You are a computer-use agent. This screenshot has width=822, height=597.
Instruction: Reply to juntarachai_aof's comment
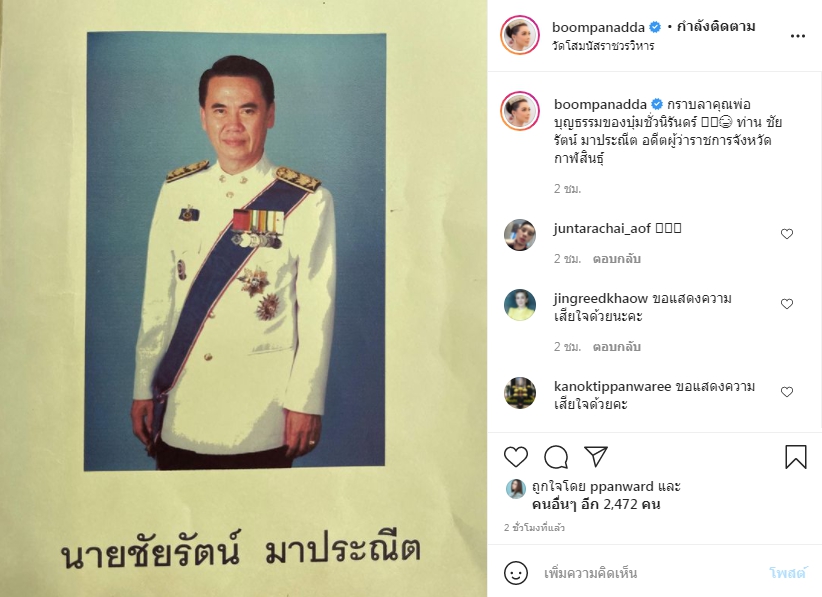click(616, 258)
